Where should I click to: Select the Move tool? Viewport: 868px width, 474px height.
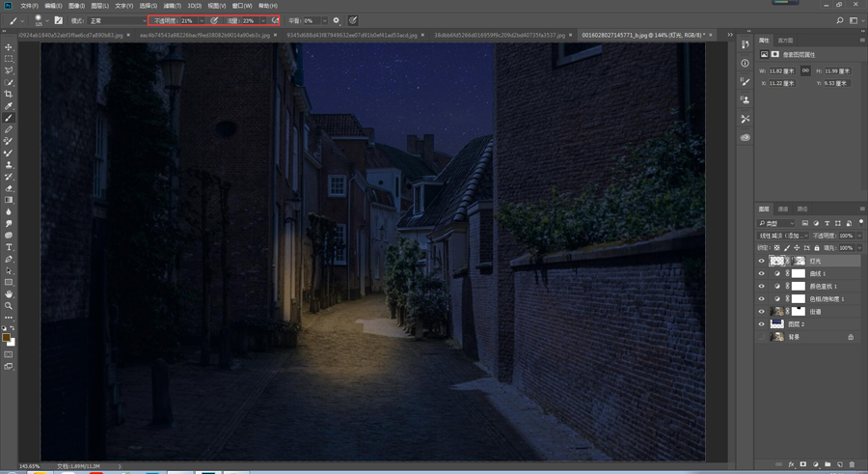(9, 47)
